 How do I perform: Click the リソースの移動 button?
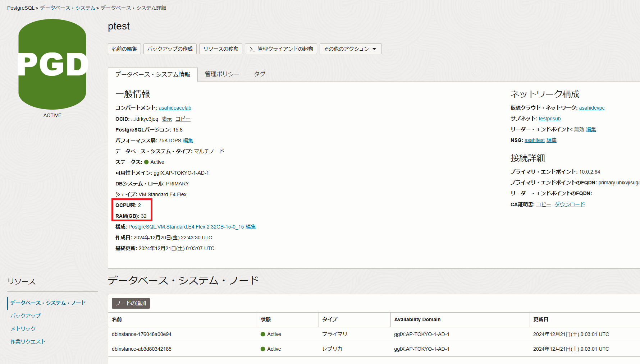[221, 49]
